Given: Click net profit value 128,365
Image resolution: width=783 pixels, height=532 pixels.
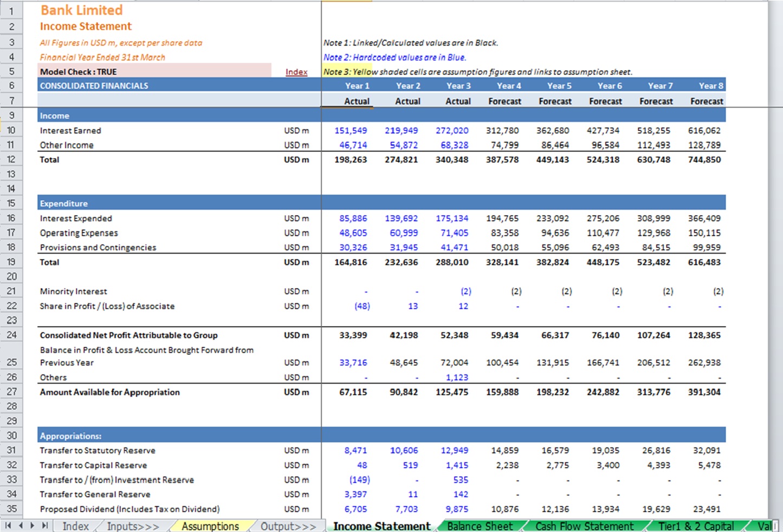Looking at the screenshot, I should coord(704,335).
